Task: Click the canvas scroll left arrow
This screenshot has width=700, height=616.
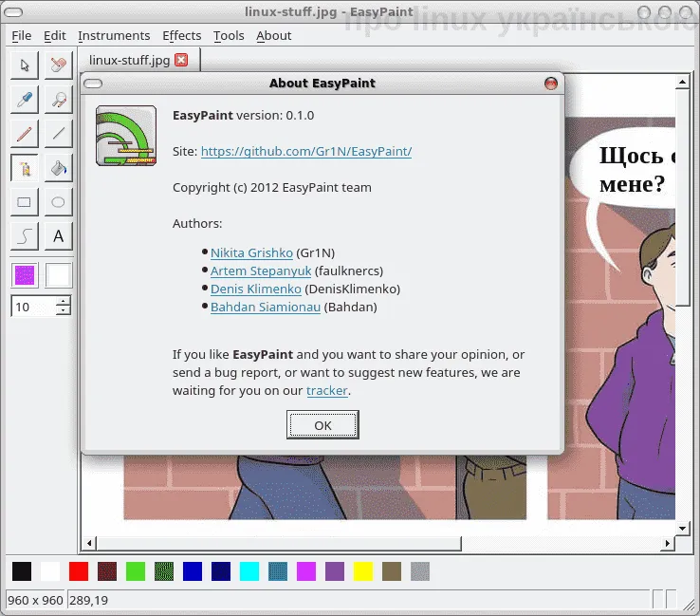Action: pyautogui.click(x=89, y=543)
